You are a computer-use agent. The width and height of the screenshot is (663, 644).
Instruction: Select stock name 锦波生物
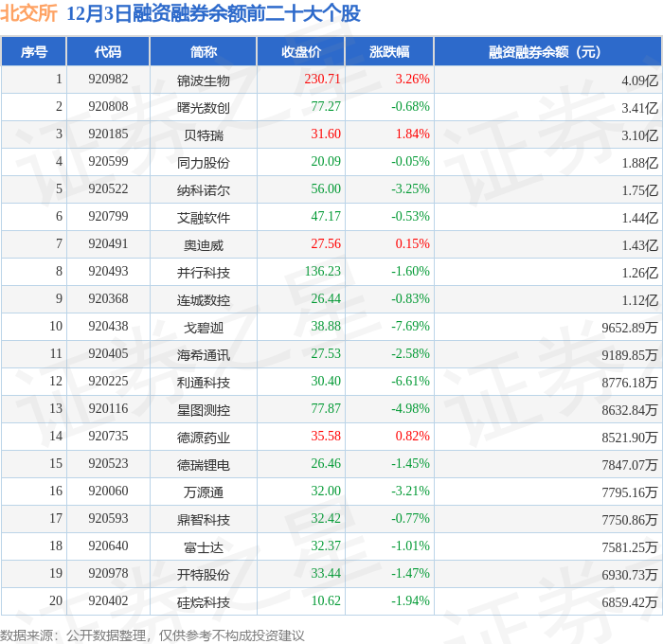point(204,80)
